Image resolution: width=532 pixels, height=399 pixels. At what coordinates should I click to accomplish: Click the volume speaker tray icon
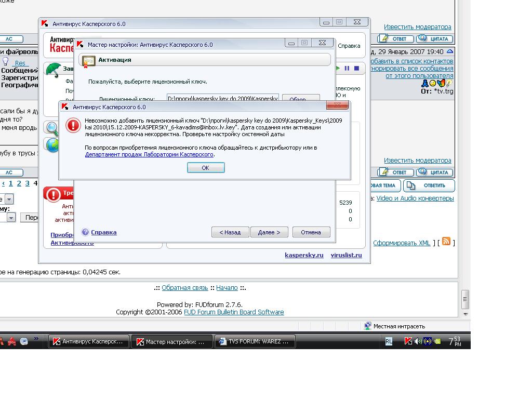pyautogui.click(x=418, y=341)
